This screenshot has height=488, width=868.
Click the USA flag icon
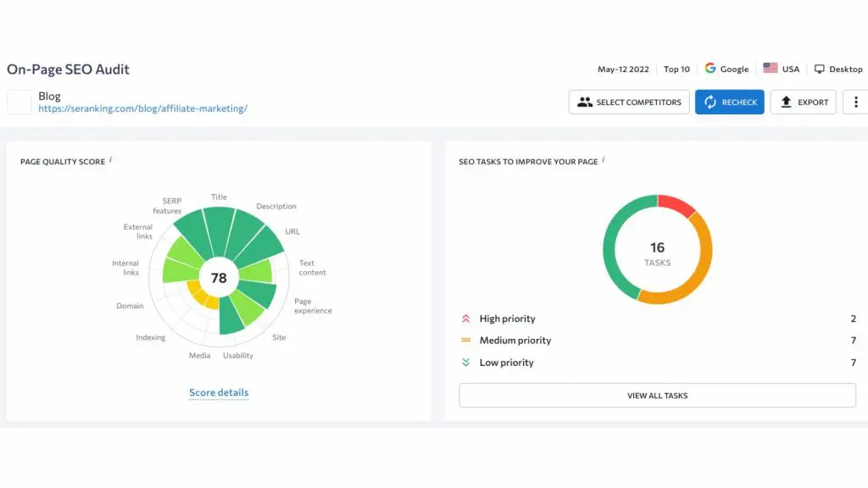pyautogui.click(x=770, y=69)
